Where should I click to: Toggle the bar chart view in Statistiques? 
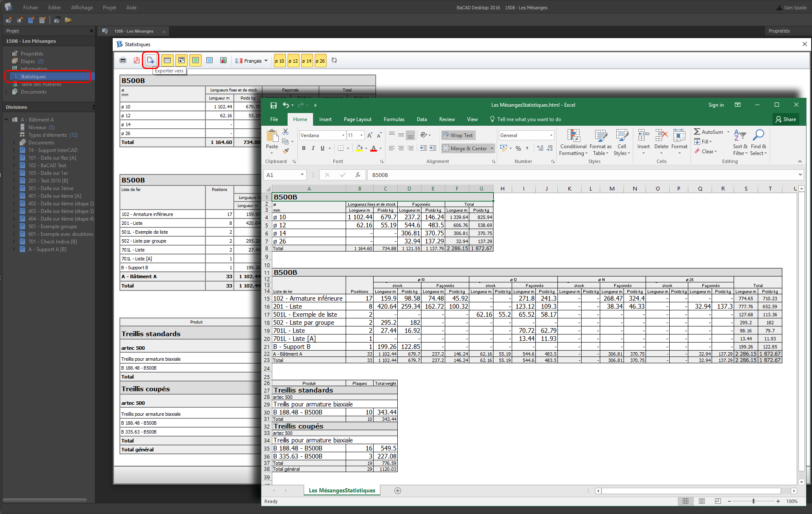pos(223,61)
